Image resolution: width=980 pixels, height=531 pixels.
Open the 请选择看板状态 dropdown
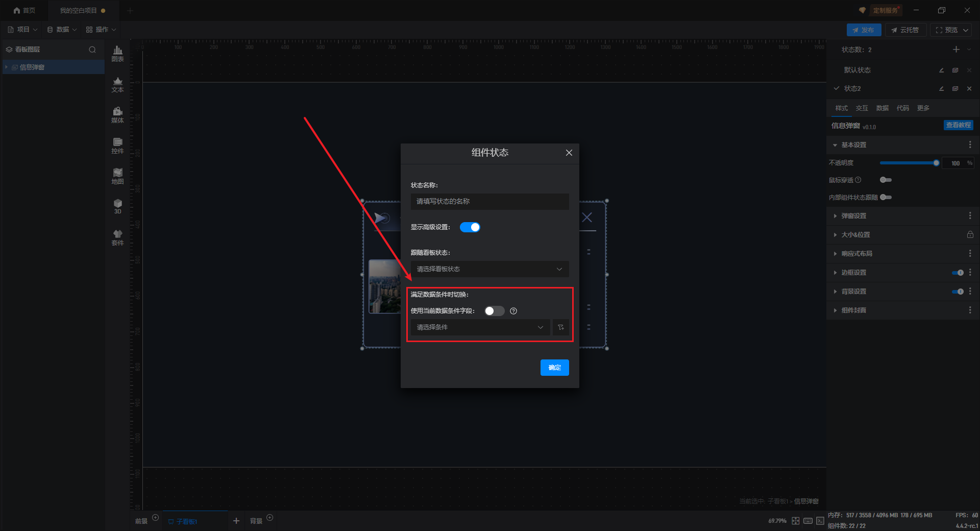point(489,269)
